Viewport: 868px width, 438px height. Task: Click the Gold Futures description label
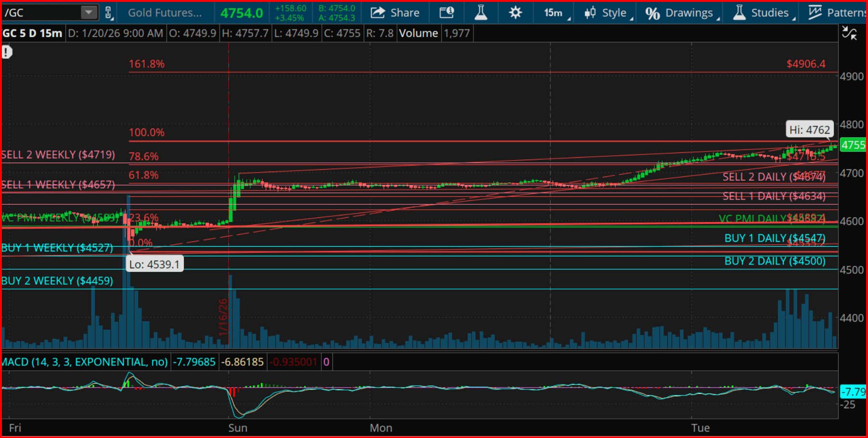[165, 13]
